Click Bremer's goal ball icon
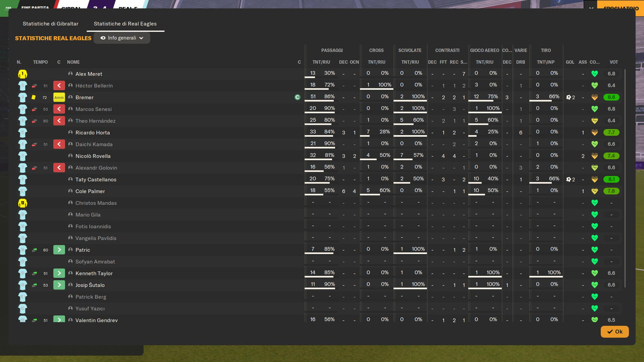The width and height of the screenshot is (644, 362). (x=569, y=98)
